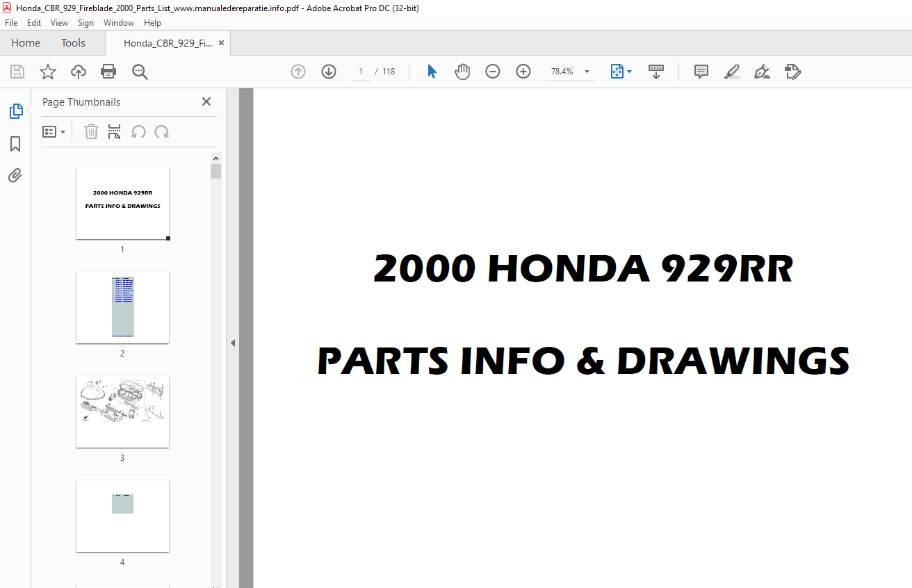Click the insert pages icon in thumbnails
This screenshot has height=588, width=912.
[115, 131]
